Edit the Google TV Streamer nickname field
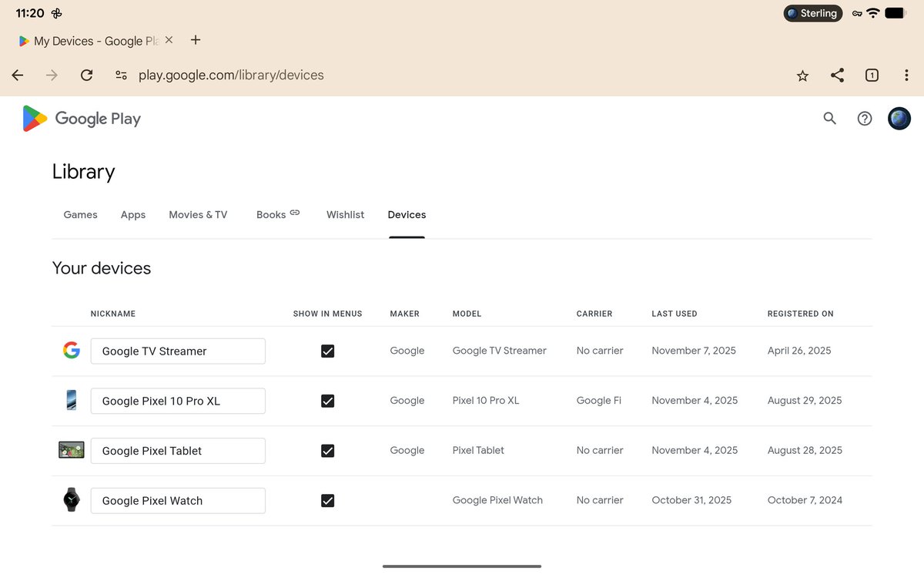Image resolution: width=924 pixels, height=578 pixels. 178,351
